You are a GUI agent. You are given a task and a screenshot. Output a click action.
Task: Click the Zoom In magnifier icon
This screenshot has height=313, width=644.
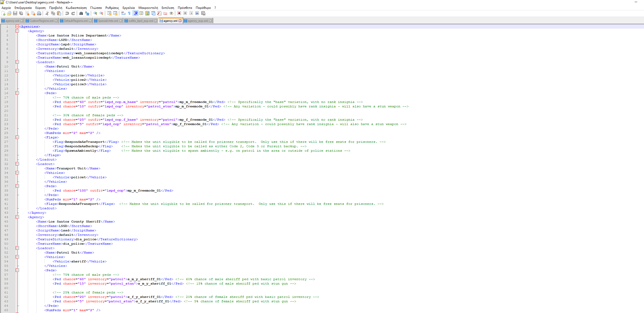95,13
